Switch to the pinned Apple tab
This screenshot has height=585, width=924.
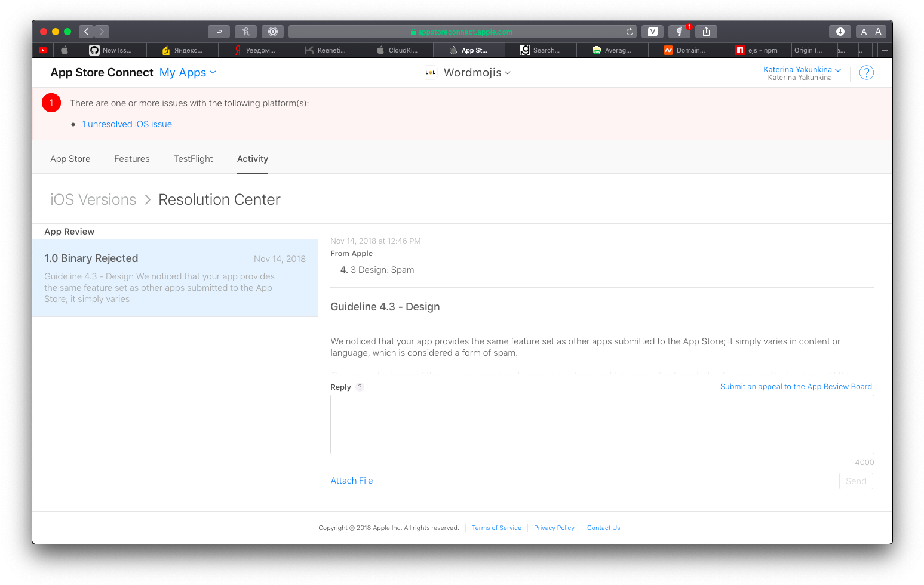pyautogui.click(x=65, y=50)
